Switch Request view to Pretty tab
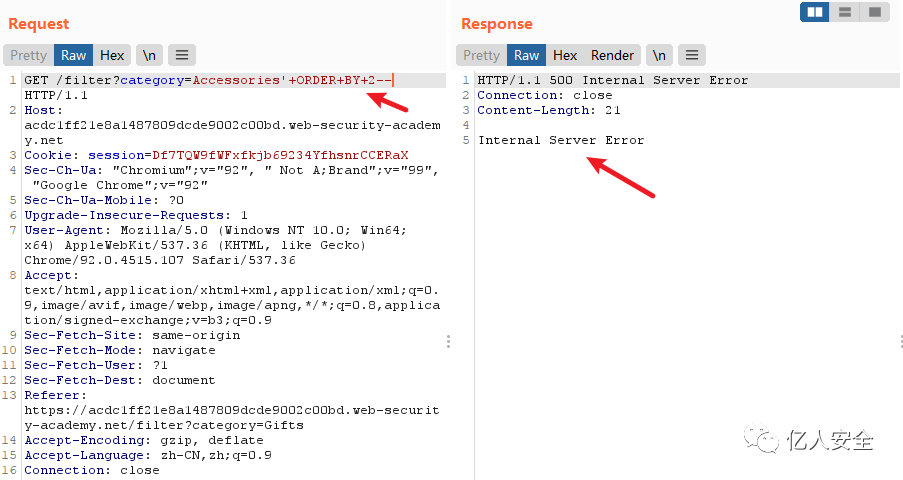This screenshot has width=903, height=480. (28, 55)
